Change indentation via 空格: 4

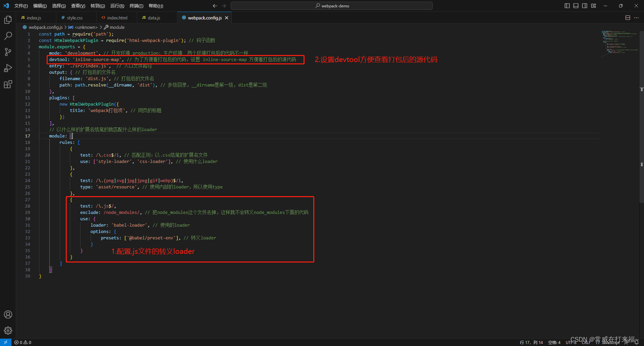[554, 342]
